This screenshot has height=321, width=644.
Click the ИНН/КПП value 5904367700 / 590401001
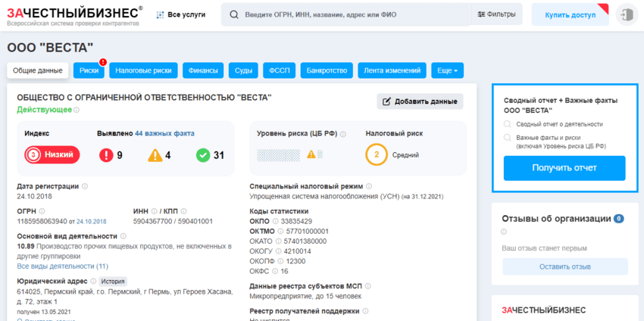pos(173,222)
